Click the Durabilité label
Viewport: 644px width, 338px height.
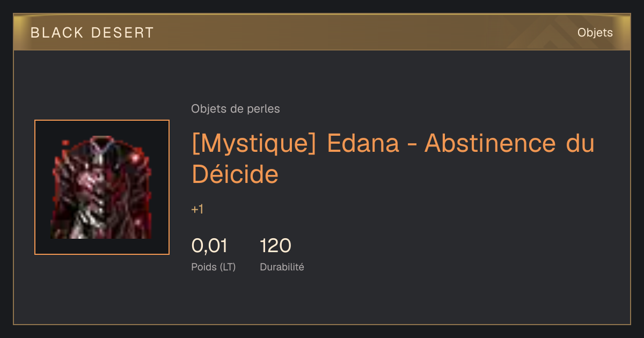tap(282, 267)
